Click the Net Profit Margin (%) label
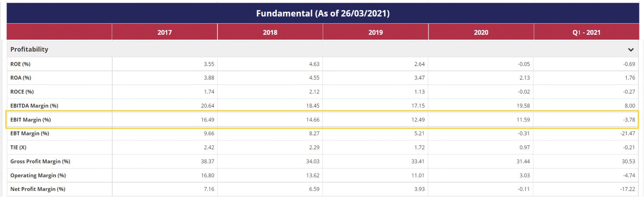 38,189
